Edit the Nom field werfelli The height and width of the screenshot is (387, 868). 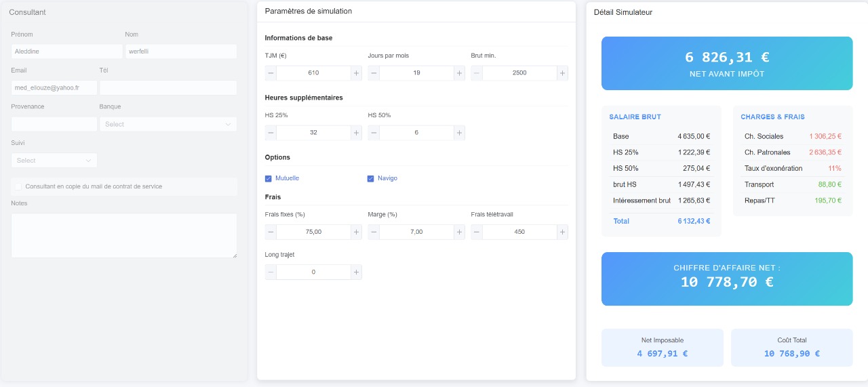pyautogui.click(x=181, y=52)
